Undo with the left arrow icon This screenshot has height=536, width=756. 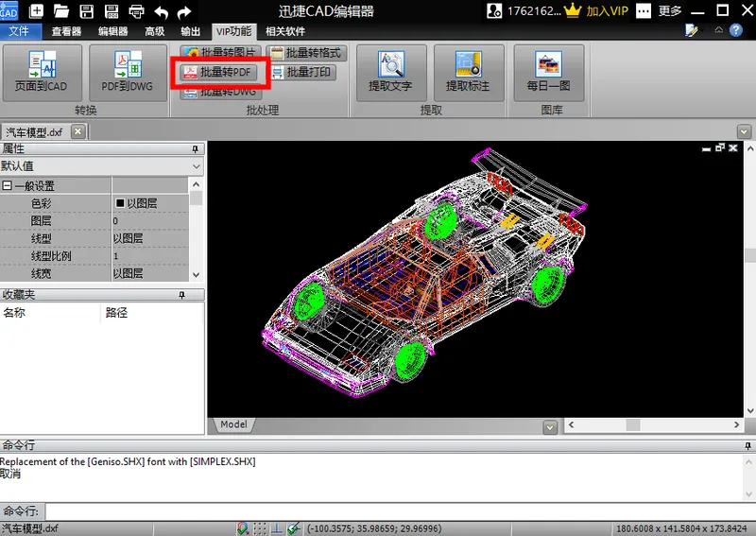point(161,11)
